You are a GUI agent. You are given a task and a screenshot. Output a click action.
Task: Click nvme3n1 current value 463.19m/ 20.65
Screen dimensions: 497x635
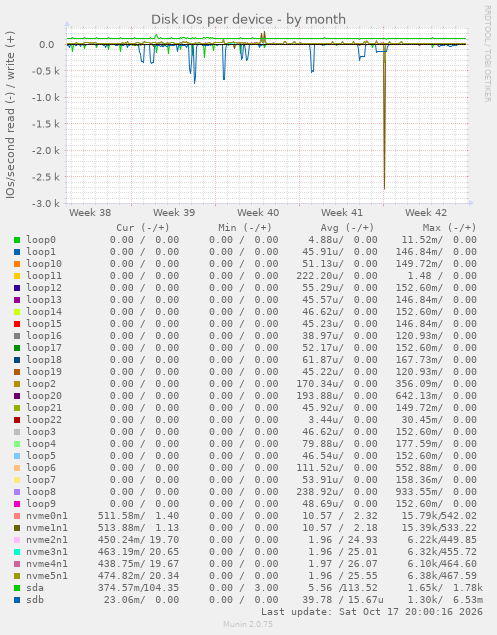click(x=138, y=552)
